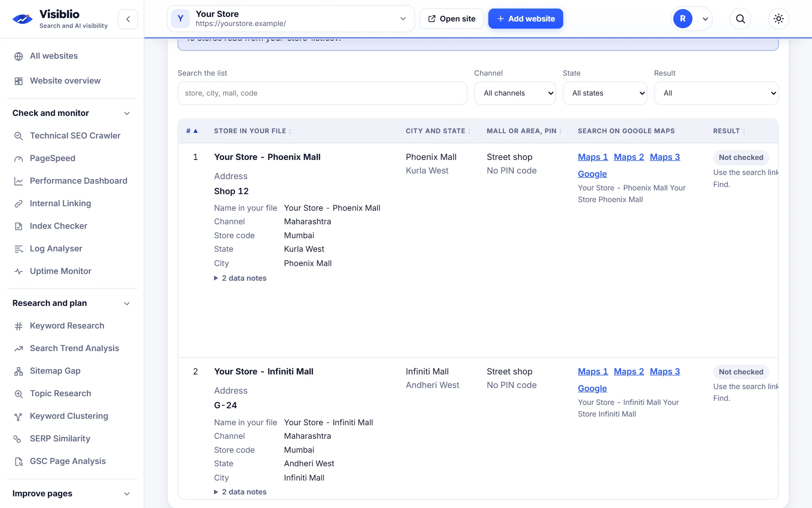Open the All states dropdown
This screenshot has height=508, width=812.
[604, 93]
